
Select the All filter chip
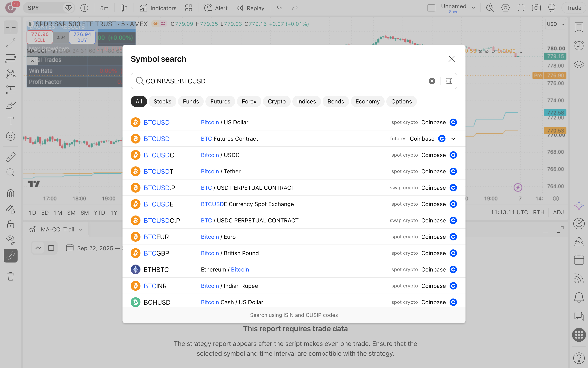click(x=139, y=101)
